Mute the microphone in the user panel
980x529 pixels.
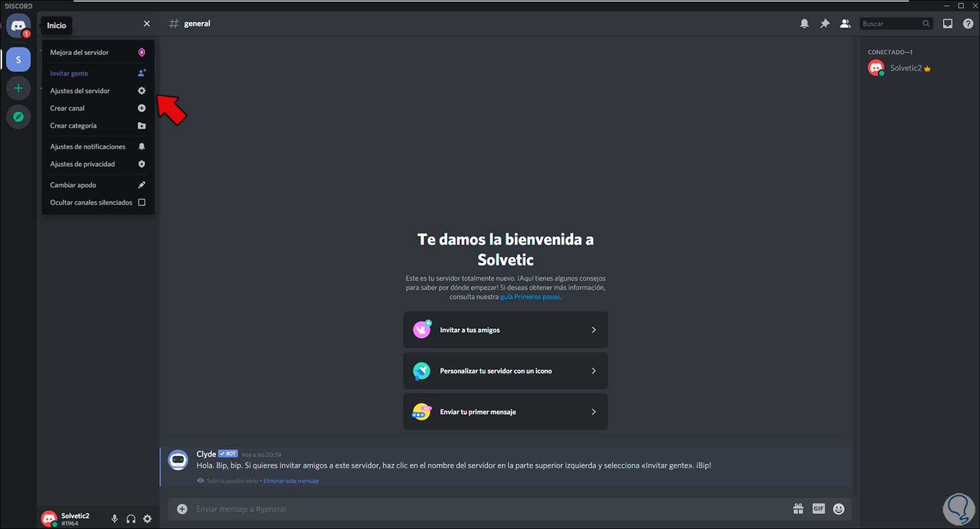tap(114, 519)
